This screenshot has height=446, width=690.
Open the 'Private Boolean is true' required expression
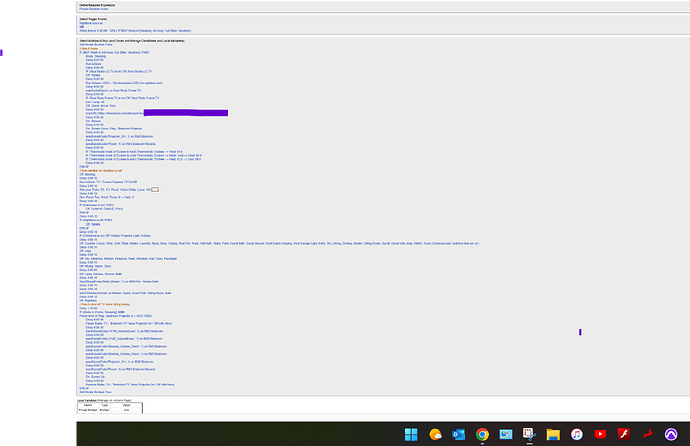(94, 9)
